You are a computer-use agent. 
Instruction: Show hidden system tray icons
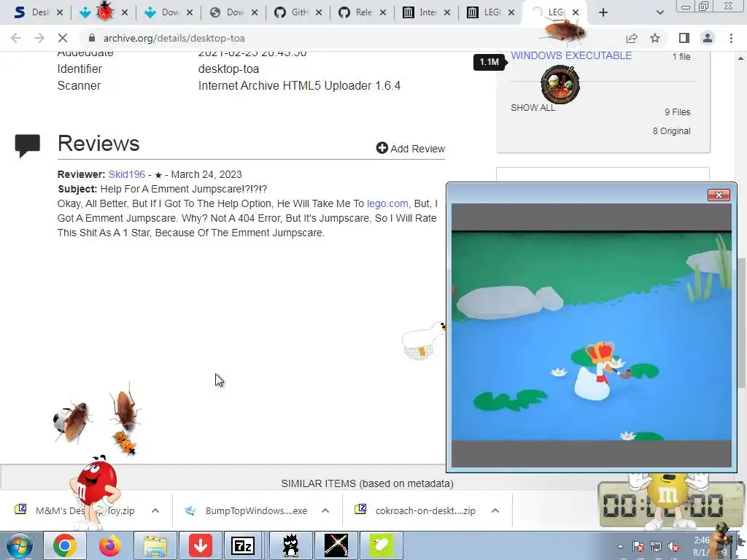[620, 546]
